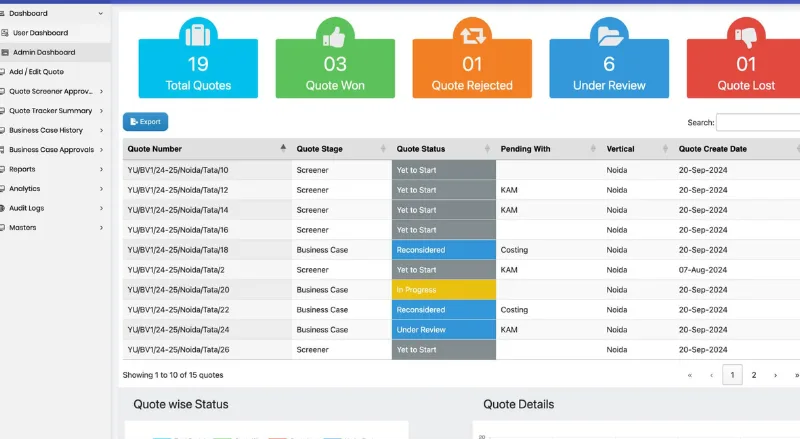800x439 pixels.
Task: Expand the Analytics submenu arrow
Action: pos(102,189)
